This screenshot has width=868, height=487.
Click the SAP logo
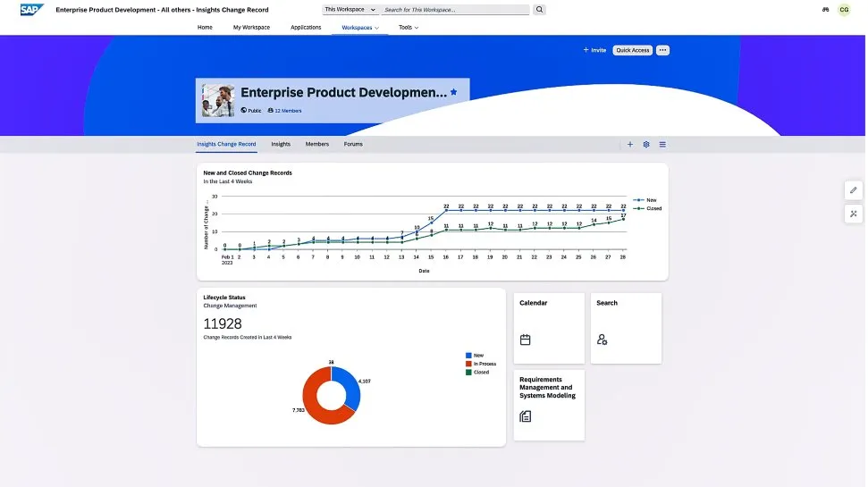click(33, 10)
